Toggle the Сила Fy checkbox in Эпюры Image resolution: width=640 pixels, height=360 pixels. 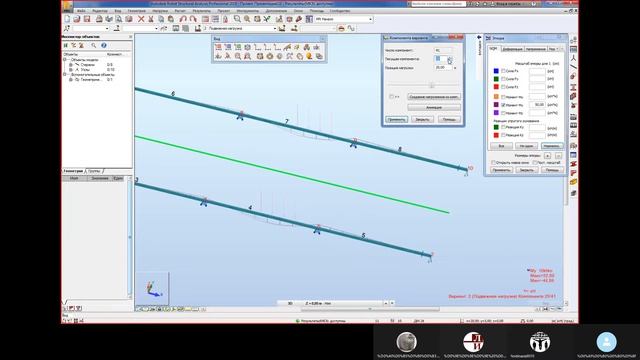[503, 79]
